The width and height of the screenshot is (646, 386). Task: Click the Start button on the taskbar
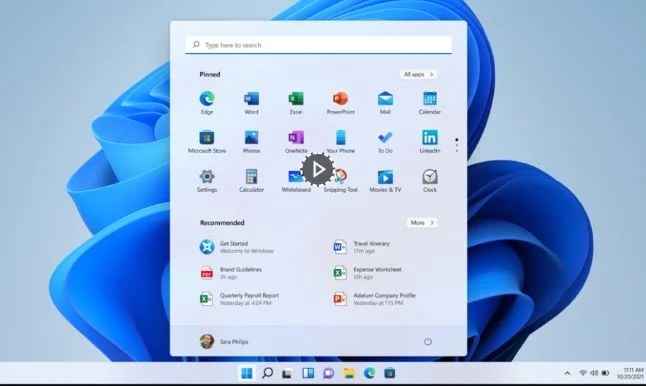pos(247,373)
